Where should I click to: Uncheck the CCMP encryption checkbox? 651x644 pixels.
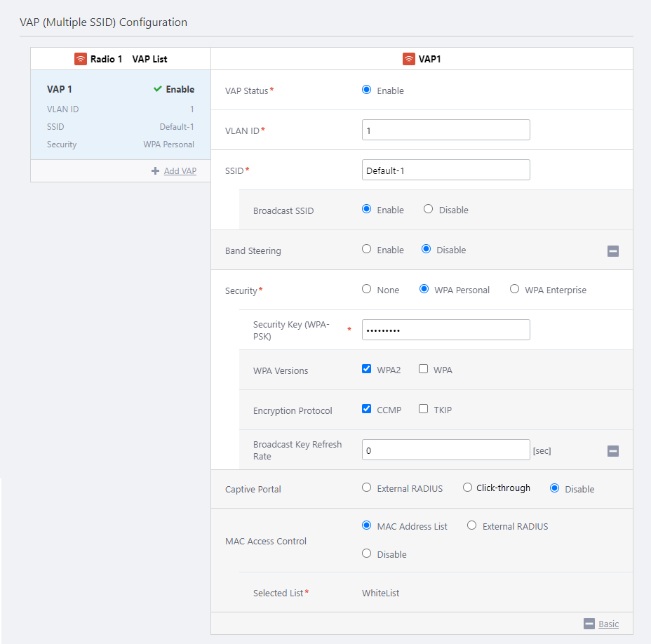click(x=366, y=409)
